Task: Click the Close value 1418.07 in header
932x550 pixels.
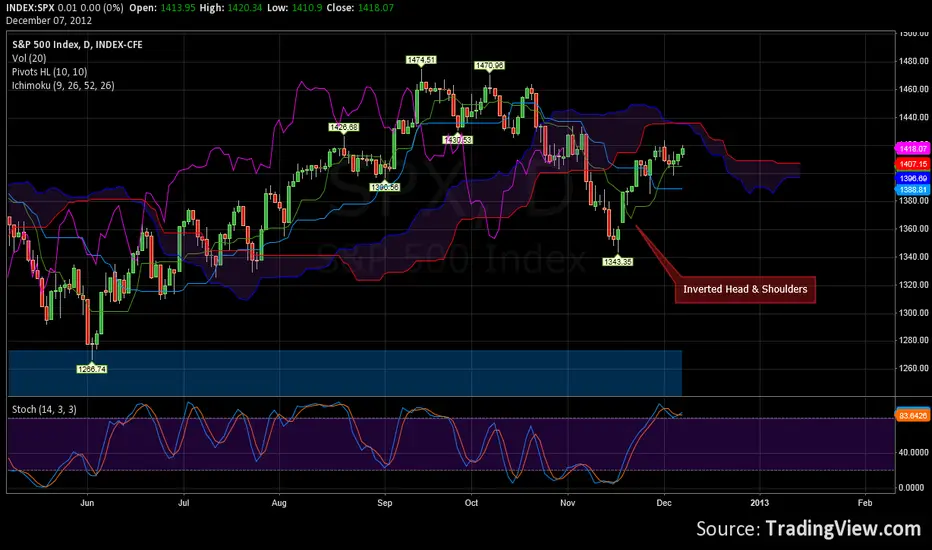Action: [376, 8]
